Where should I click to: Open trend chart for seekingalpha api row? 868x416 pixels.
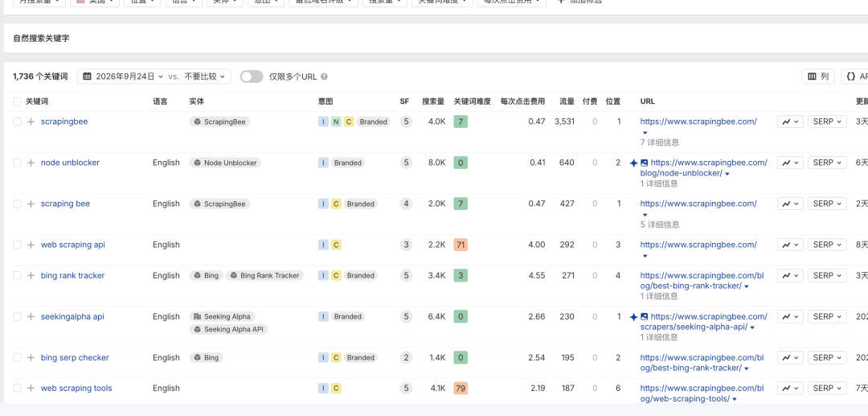[790, 317]
